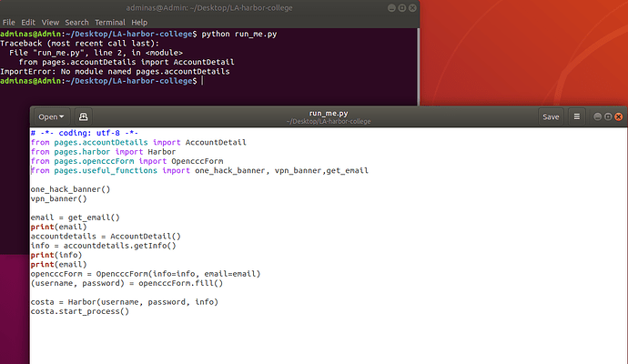628x364 pixels.
Task: Maximize the terminal window
Action: [402, 8]
